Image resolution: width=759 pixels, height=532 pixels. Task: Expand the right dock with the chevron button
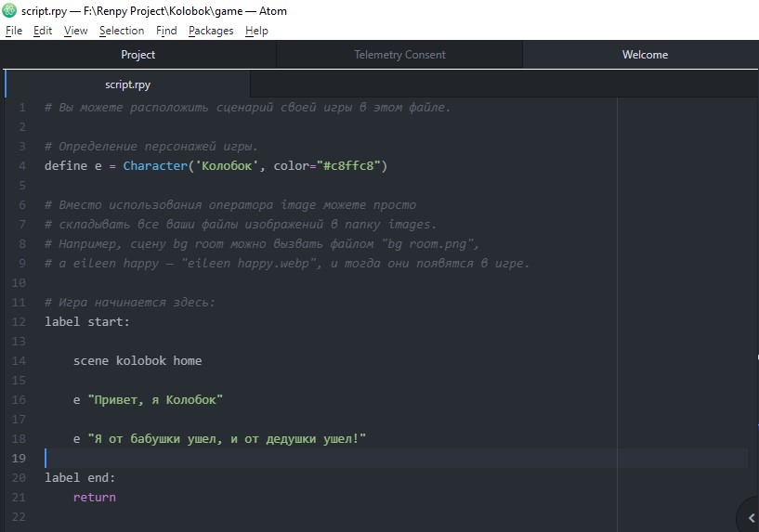click(x=750, y=517)
